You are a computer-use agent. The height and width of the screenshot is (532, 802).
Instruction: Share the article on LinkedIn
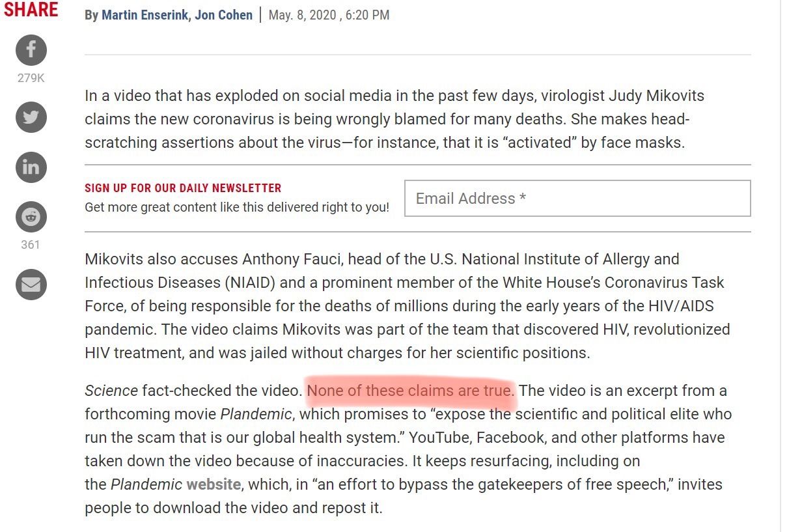coord(31,167)
